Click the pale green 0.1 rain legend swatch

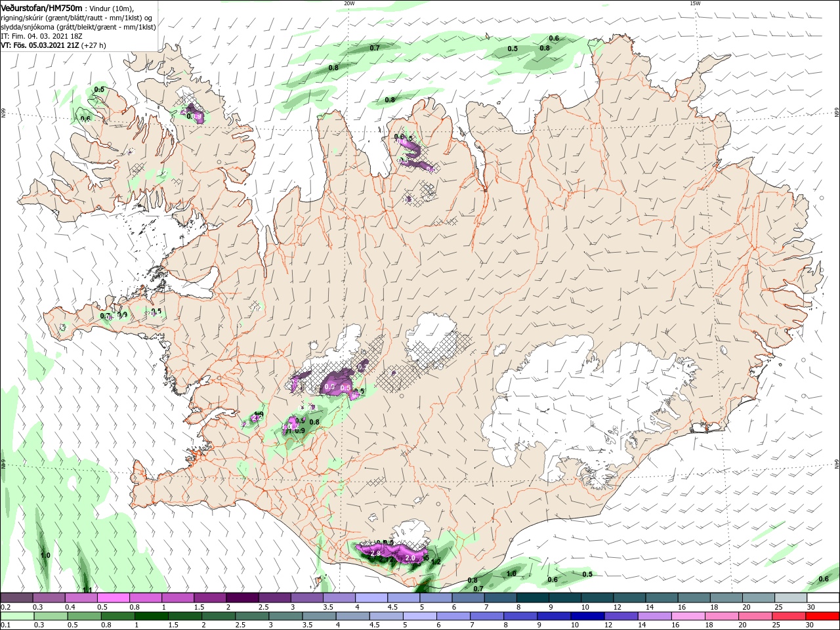point(17,616)
